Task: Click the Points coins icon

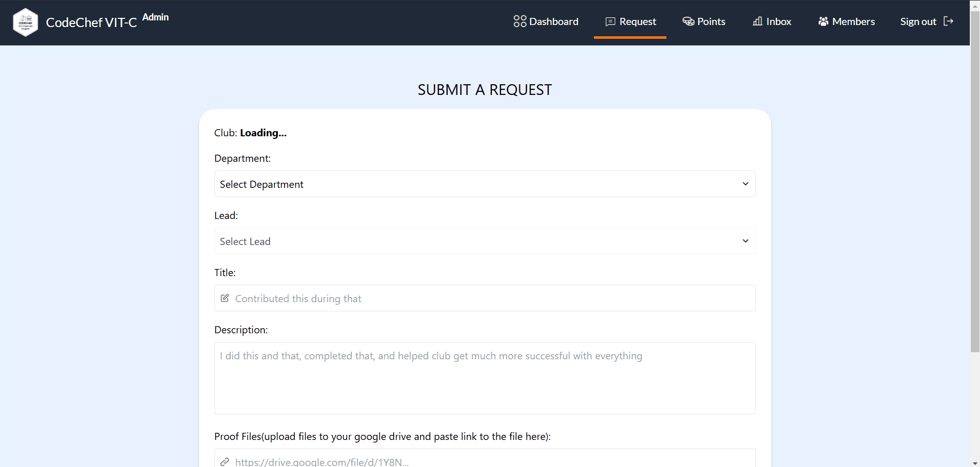Action: pyautogui.click(x=688, y=21)
